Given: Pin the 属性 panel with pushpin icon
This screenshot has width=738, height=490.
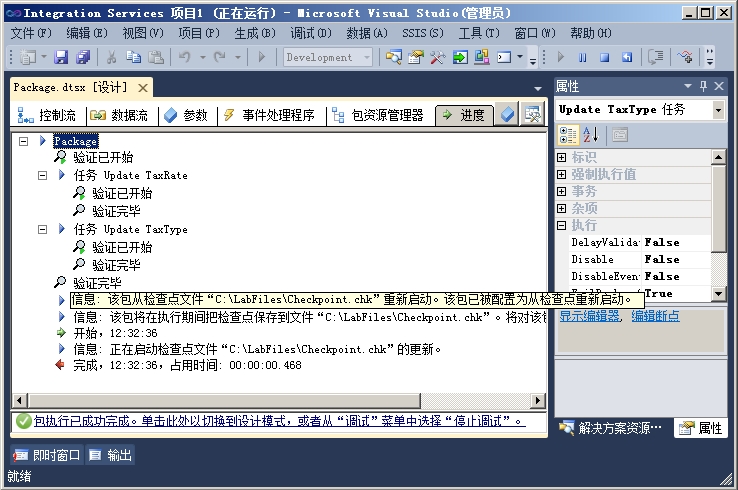Looking at the screenshot, I should coord(703,86).
